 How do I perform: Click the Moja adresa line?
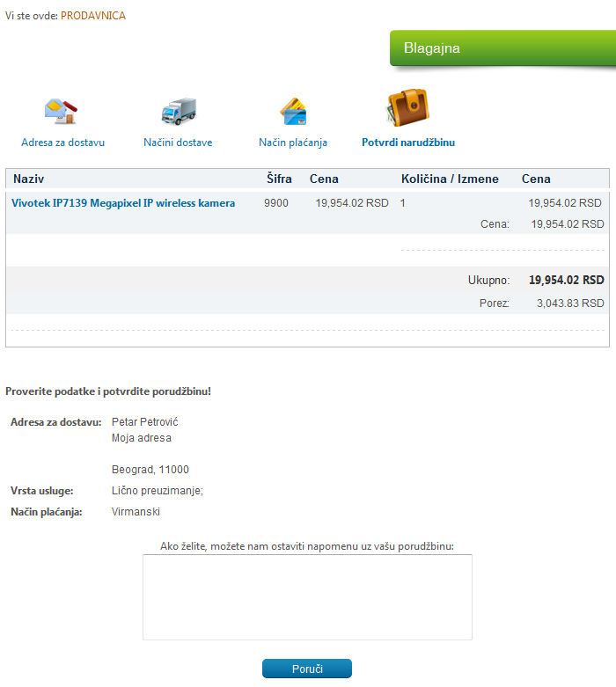141,438
